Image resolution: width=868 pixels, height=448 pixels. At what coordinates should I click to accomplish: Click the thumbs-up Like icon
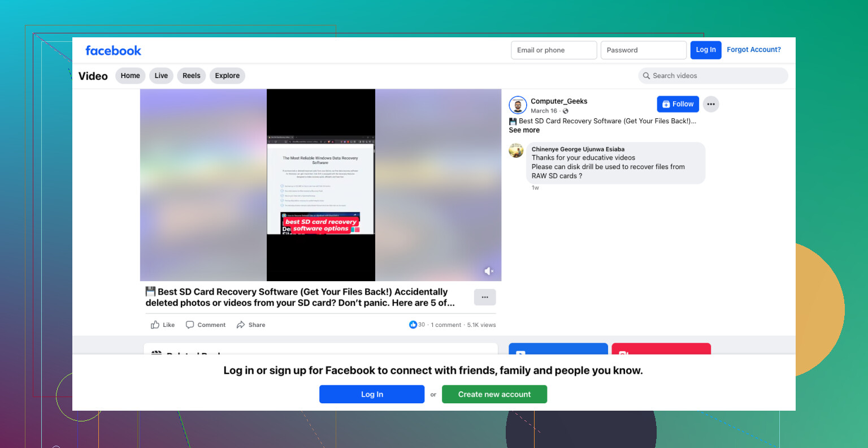coord(155,325)
